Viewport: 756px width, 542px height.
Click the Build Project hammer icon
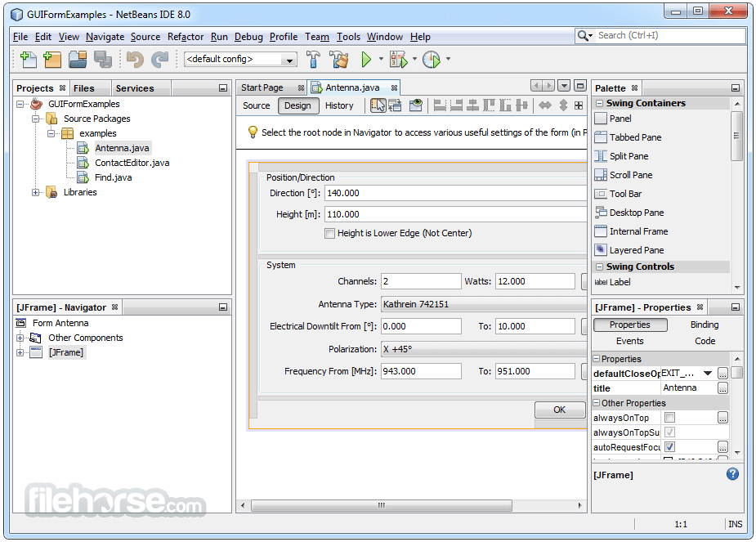click(313, 60)
